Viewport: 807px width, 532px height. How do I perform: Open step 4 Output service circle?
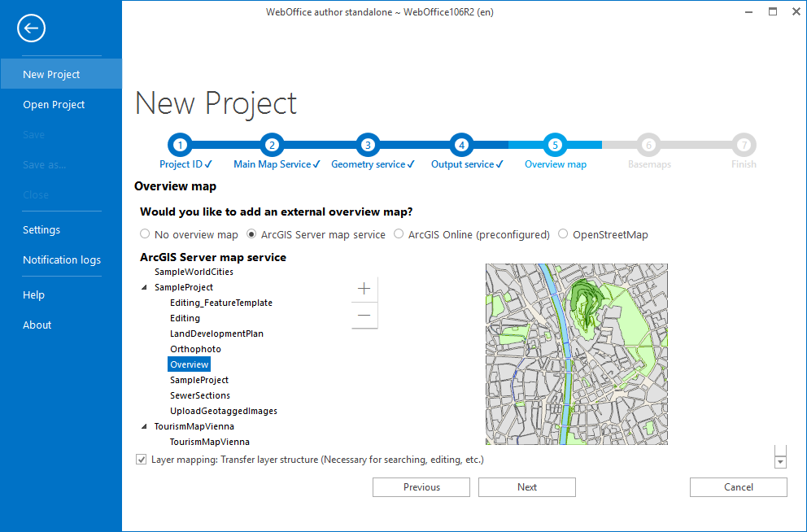click(x=462, y=146)
